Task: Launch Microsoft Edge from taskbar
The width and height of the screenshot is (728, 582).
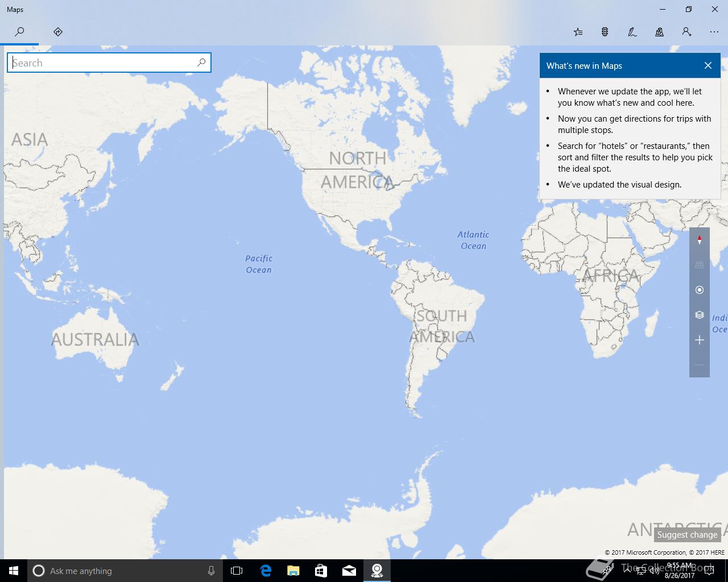Action: pos(266,571)
